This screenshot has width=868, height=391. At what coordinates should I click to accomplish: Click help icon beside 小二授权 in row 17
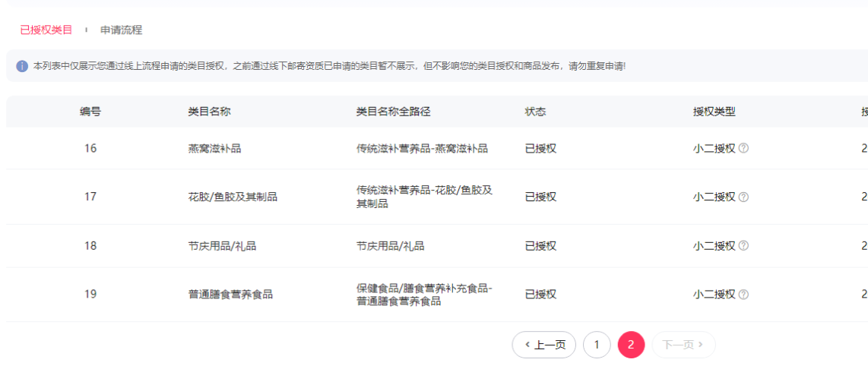[x=743, y=197]
